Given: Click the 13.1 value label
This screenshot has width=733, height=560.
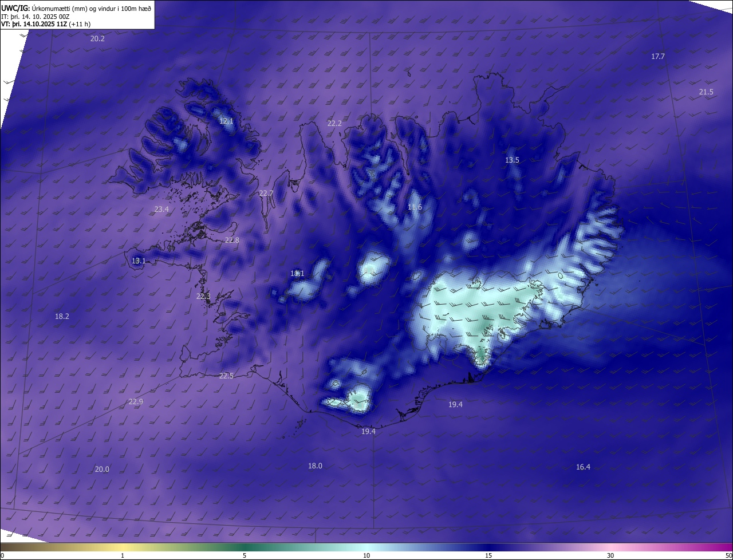Looking at the screenshot, I should pyautogui.click(x=139, y=261).
